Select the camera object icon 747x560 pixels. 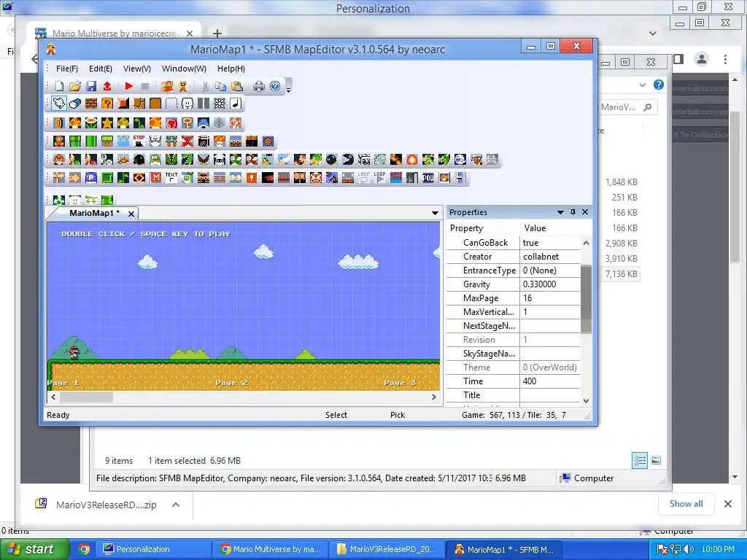click(204, 141)
